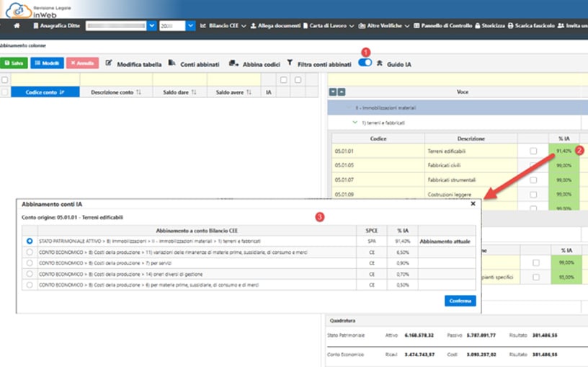The width and height of the screenshot is (588, 367).
Task: Open Pannello di Controllo
Action: click(x=443, y=25)
